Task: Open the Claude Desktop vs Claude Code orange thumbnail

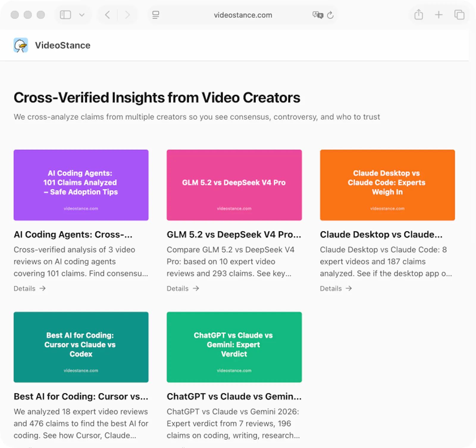Action: (x=387, y=185)
